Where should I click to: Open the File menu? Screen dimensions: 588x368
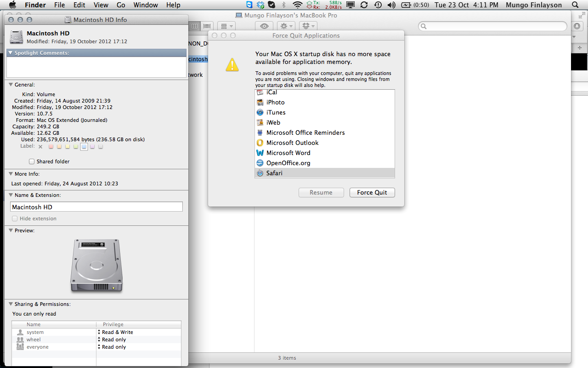click(59, 5)
